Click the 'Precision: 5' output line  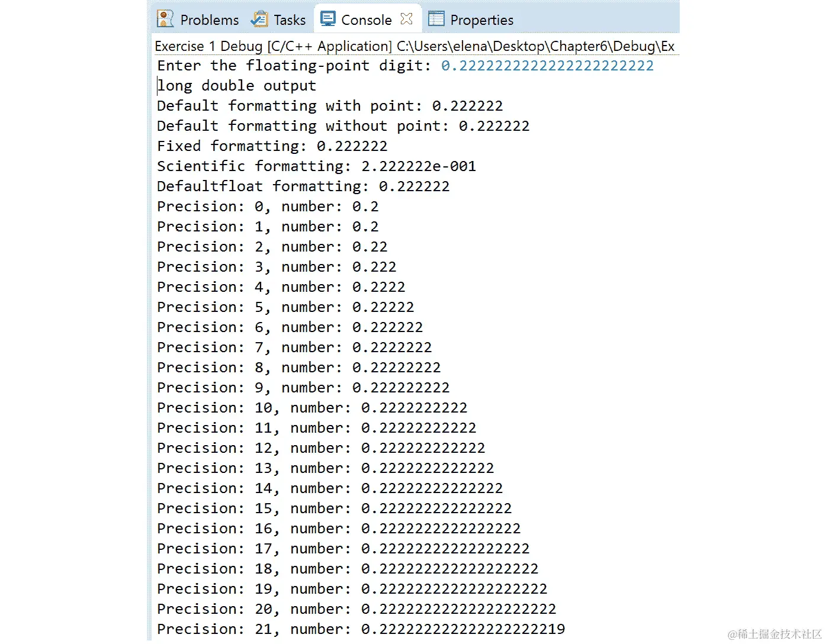285,307
